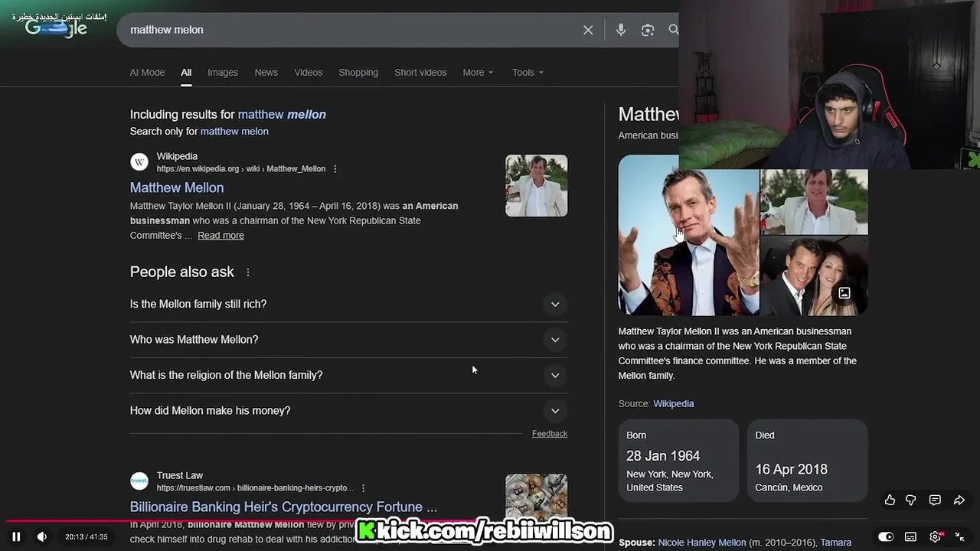Switch to Shopping tab

358,72
